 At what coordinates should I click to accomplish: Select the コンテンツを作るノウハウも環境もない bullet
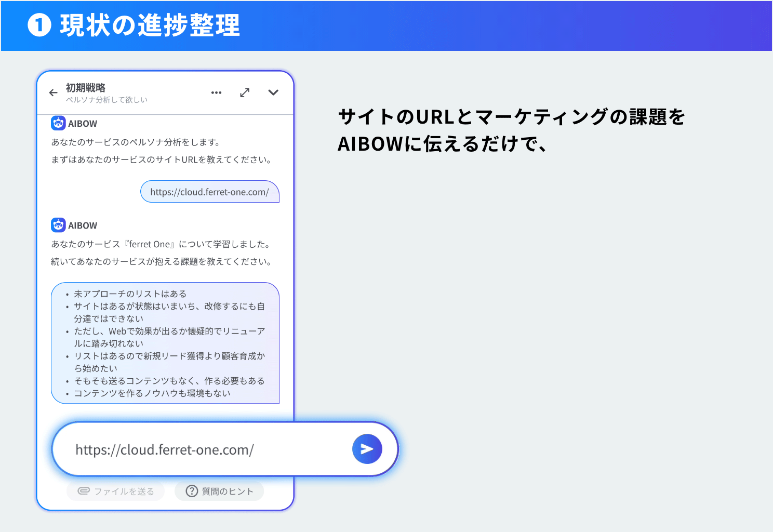[152, 393]
